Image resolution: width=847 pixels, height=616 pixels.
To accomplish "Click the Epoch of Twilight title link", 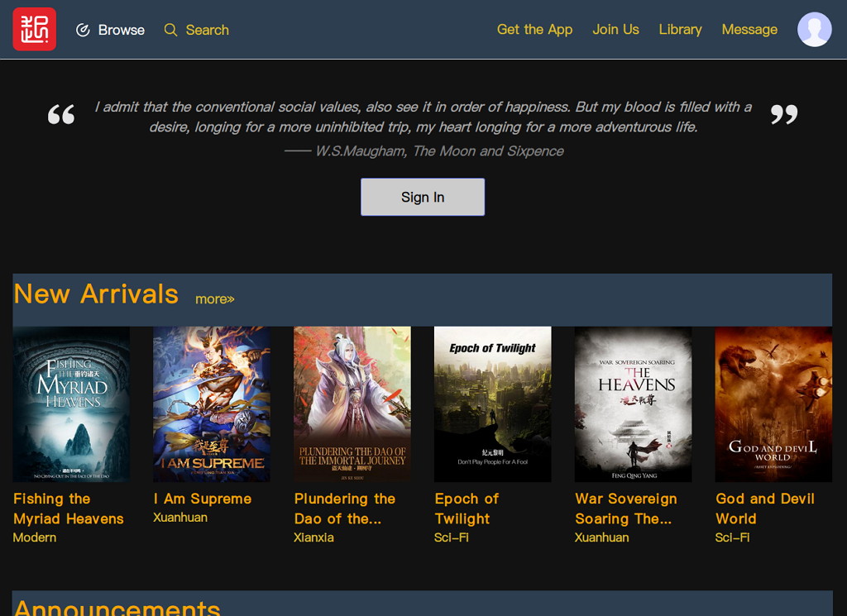I will tap(467, 509).
